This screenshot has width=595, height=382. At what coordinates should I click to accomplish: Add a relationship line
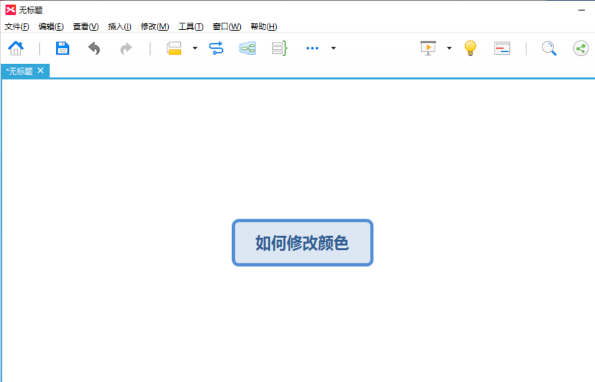click(216, 48)
